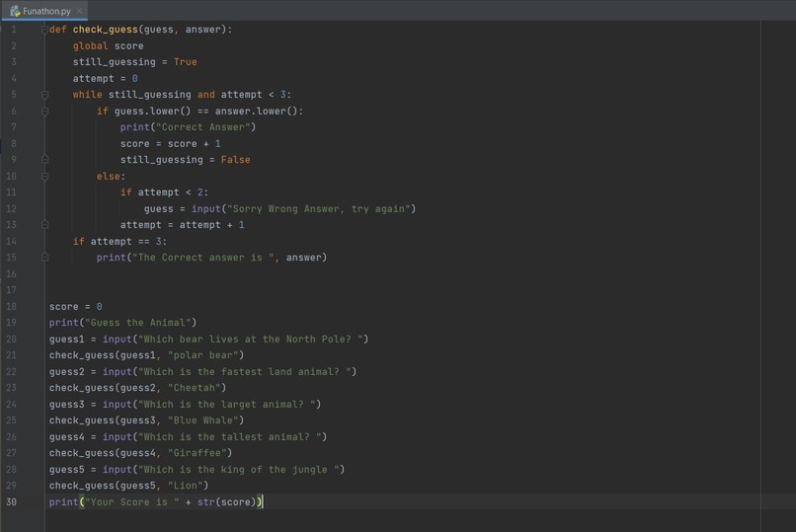Screen dimensions: 796x532
Task: Collapse the else block fold on line 10
Action: (44, 177)
